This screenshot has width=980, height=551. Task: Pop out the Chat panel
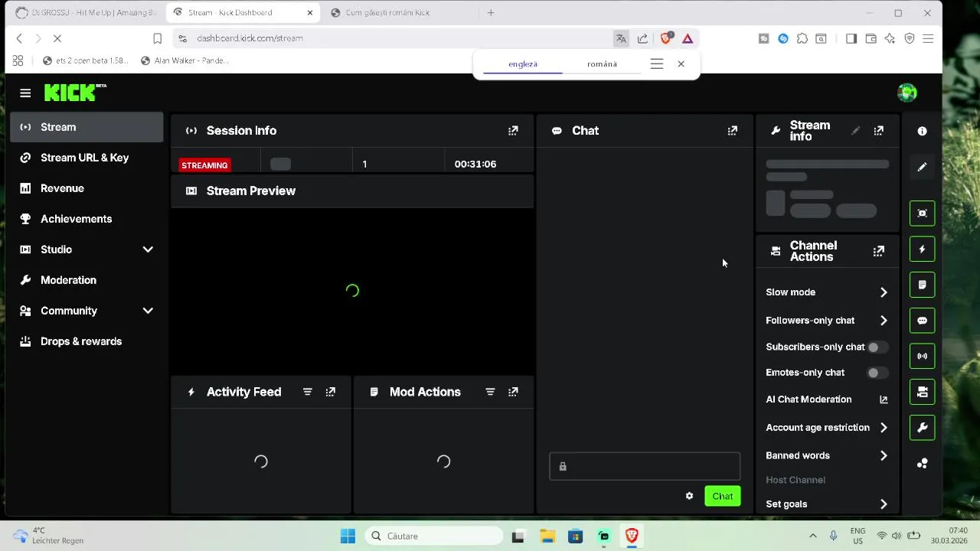[733, 131]
